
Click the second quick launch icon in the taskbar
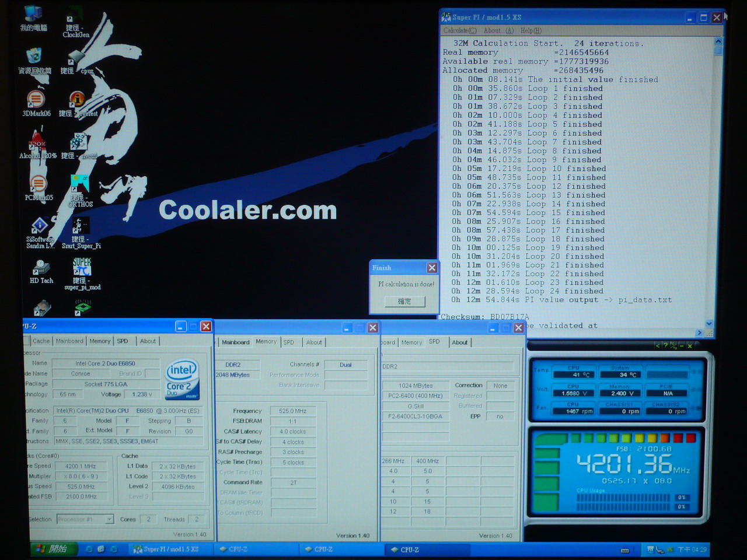(101, 549)
